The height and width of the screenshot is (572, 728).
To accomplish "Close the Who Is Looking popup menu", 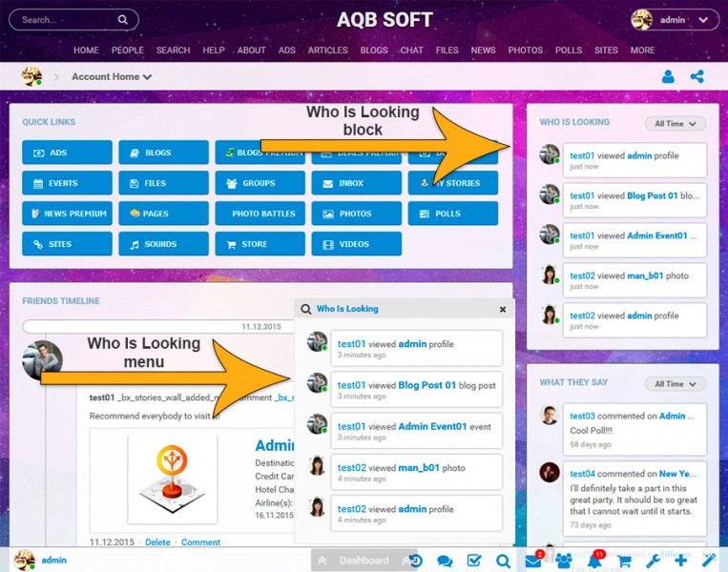I will pos(503,309).
